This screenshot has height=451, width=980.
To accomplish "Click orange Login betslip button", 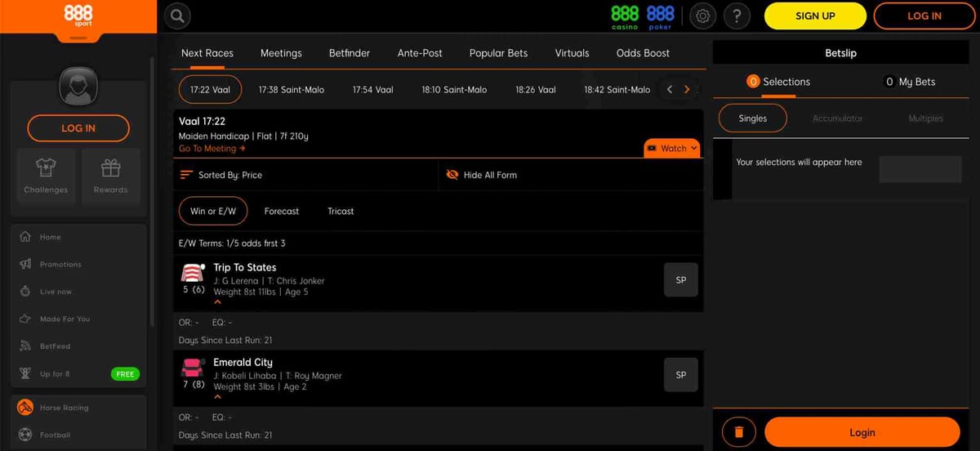I will [862, 432].
